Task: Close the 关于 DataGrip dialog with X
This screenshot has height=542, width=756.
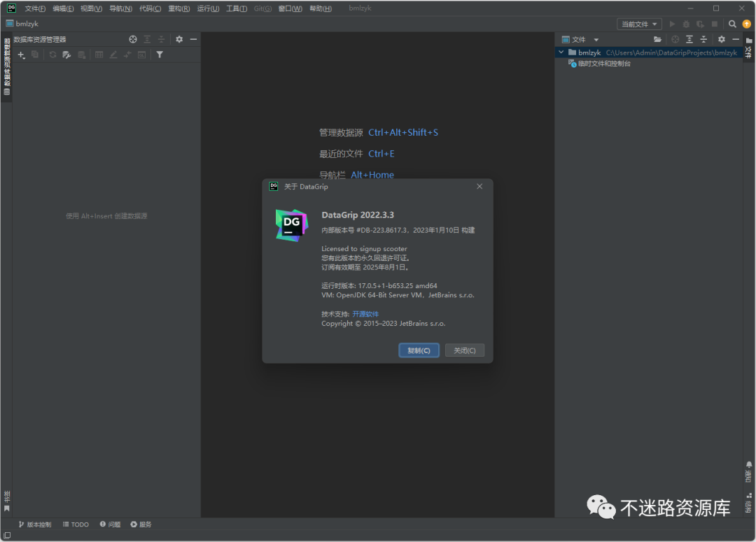Action: pos(479,187)
